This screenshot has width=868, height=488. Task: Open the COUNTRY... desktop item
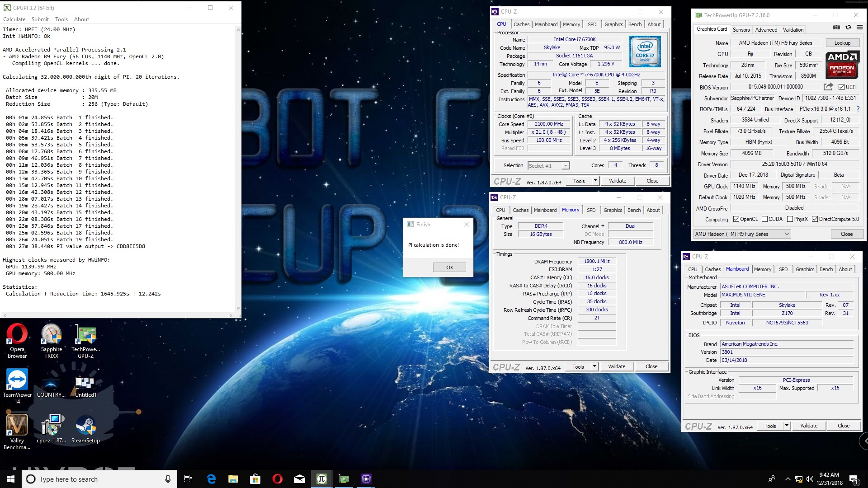pos(52,386)
